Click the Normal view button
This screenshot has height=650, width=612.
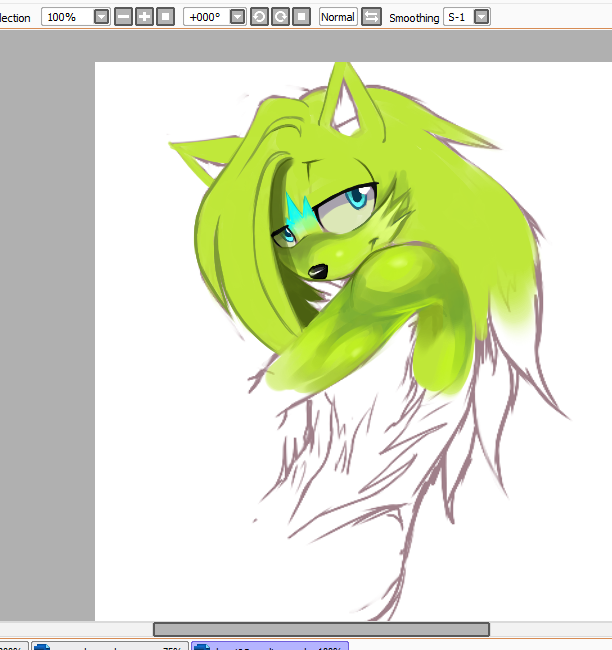pyautogui.click(x=338, y=17)
